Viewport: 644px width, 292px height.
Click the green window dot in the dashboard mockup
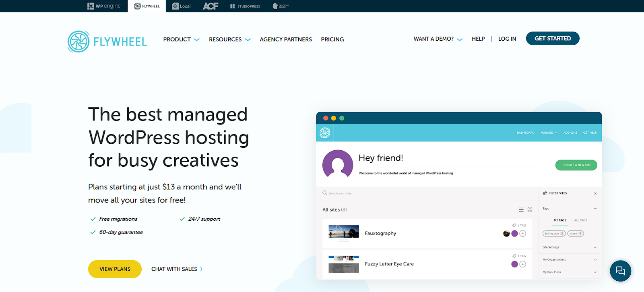click(342, 118)
